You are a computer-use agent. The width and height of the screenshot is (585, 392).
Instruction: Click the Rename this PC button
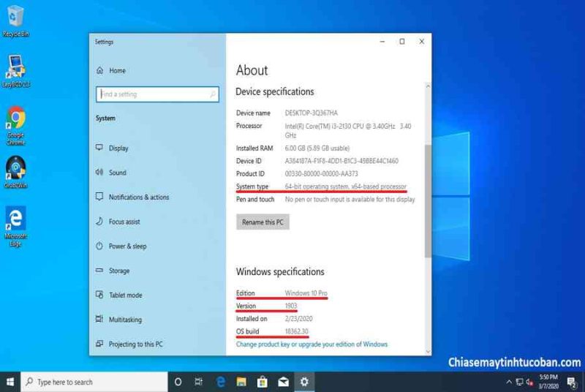point(263,222)
